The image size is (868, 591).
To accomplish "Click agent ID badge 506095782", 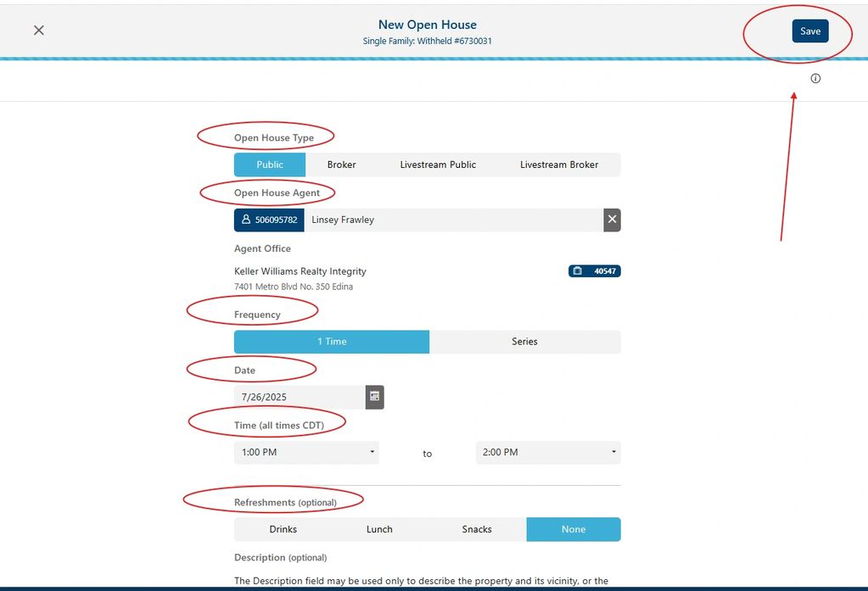I will pos(269,220).
